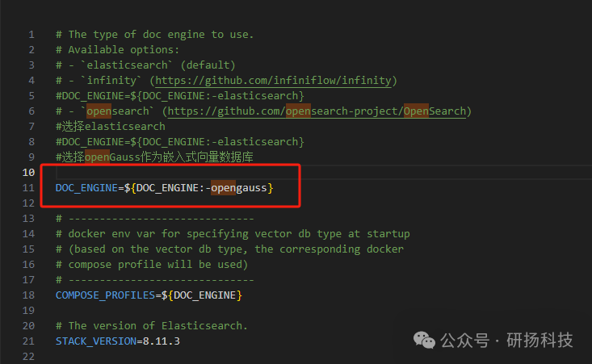Click the WeChat logo icon in watermark

pos(424,341)
